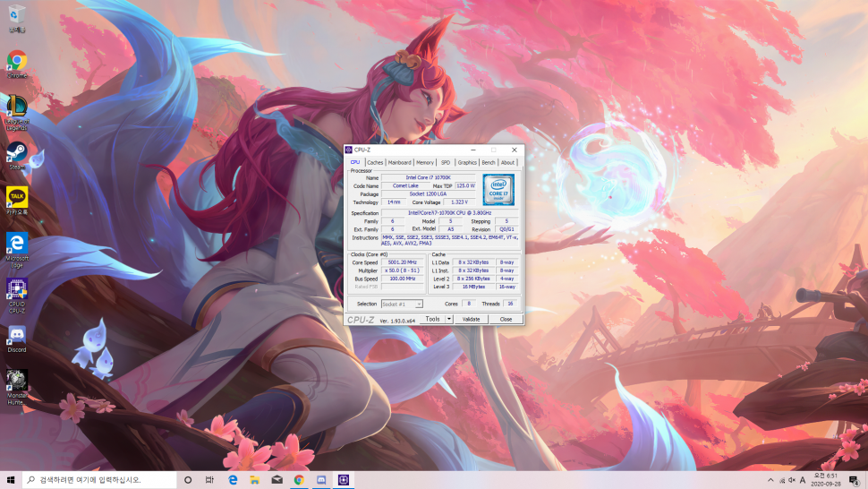Click the 'Intel Core i7 10700K' name field

coord(428,177)
